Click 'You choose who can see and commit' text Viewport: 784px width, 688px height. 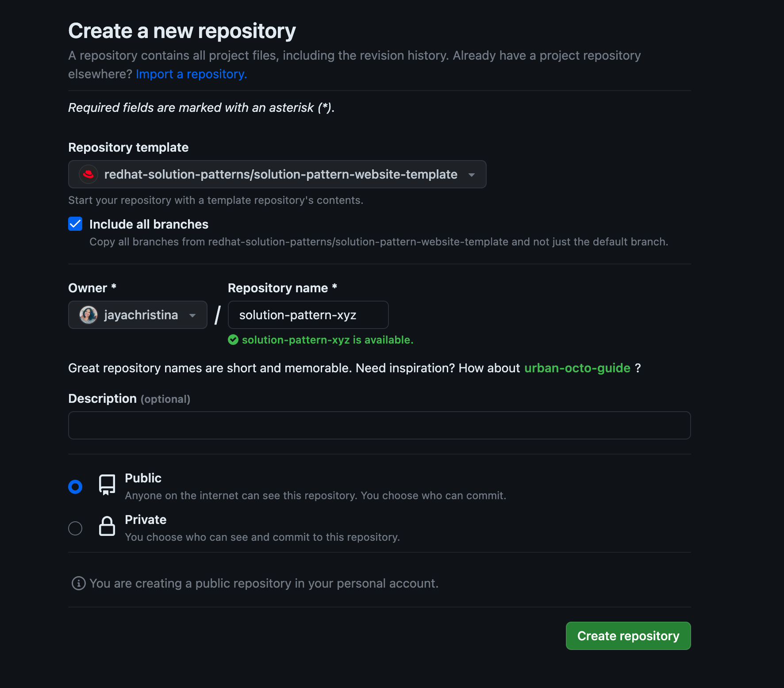point(262,537)
